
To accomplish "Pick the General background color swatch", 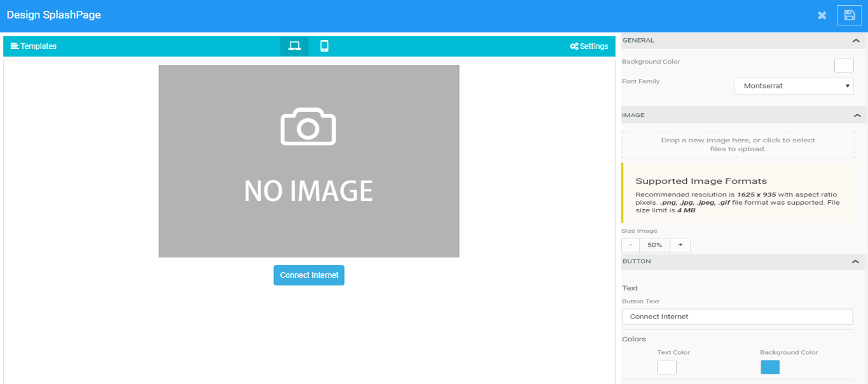I will tap(844, 65).
